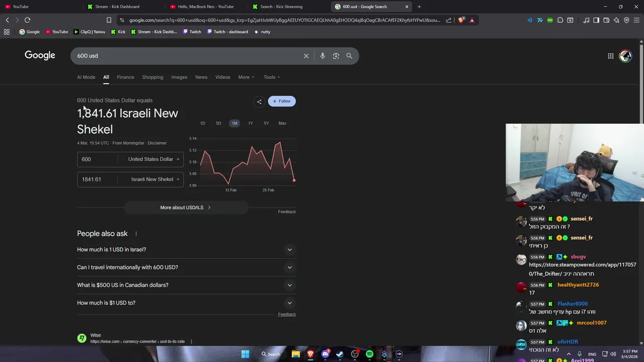Open the browser Extensions puzzle icon

[560, 20]
